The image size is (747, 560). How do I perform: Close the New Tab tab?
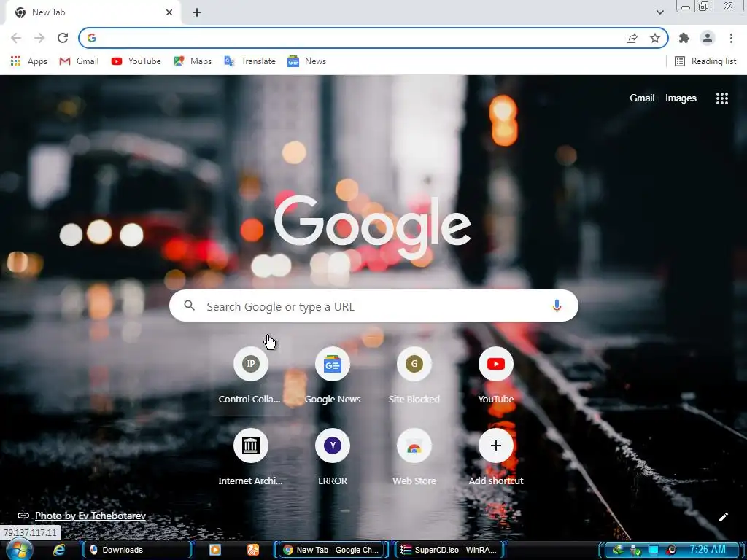[169, 13]
